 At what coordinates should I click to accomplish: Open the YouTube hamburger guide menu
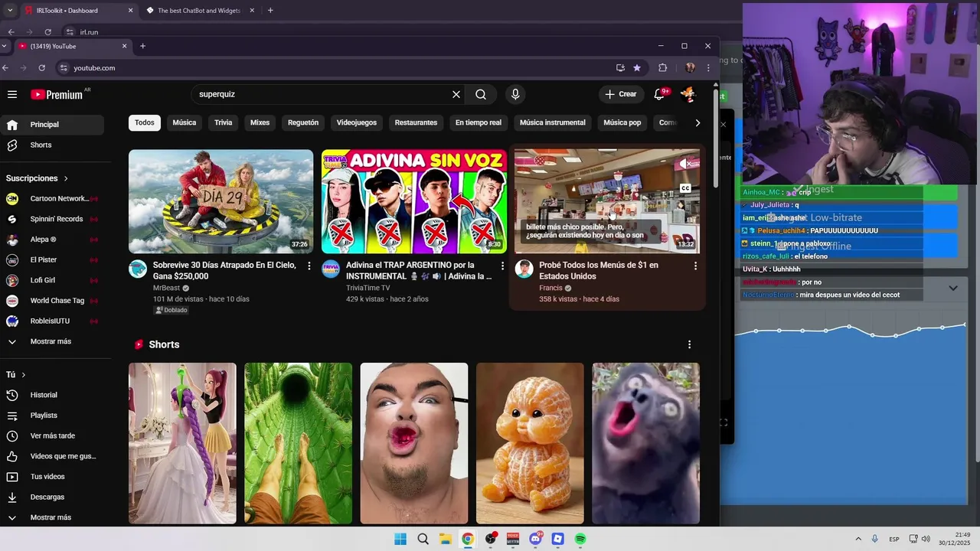pos(12,94)
